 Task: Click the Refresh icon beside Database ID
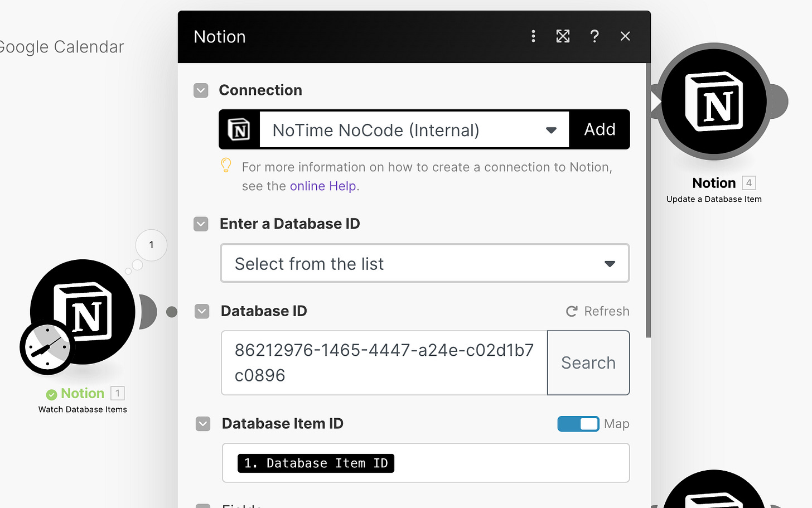click(572, 311)
